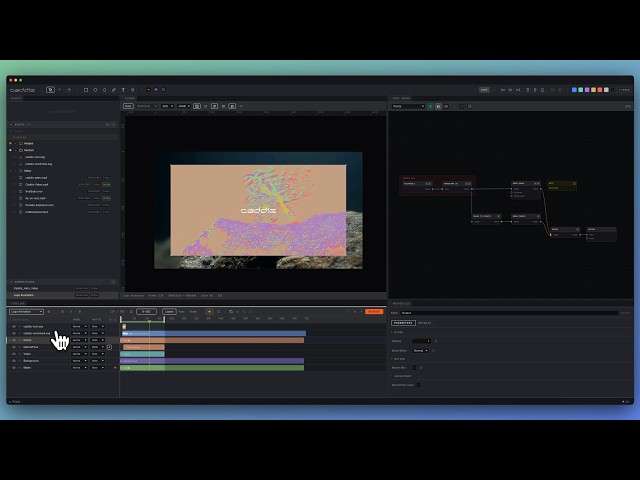640x480 pixels.
Task: Open the viewer dropdown right of the zoom percentage
Action: click(184, 106)
